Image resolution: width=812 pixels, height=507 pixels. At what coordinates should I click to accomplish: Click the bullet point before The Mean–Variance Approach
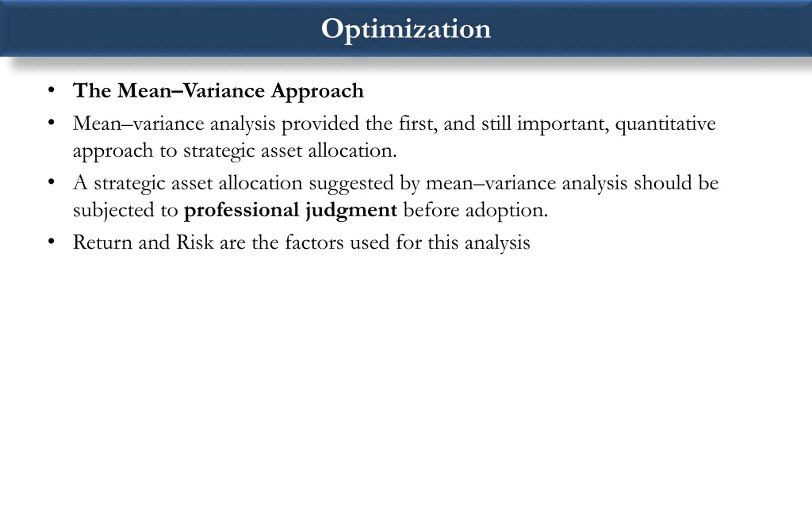coord(51,90)
